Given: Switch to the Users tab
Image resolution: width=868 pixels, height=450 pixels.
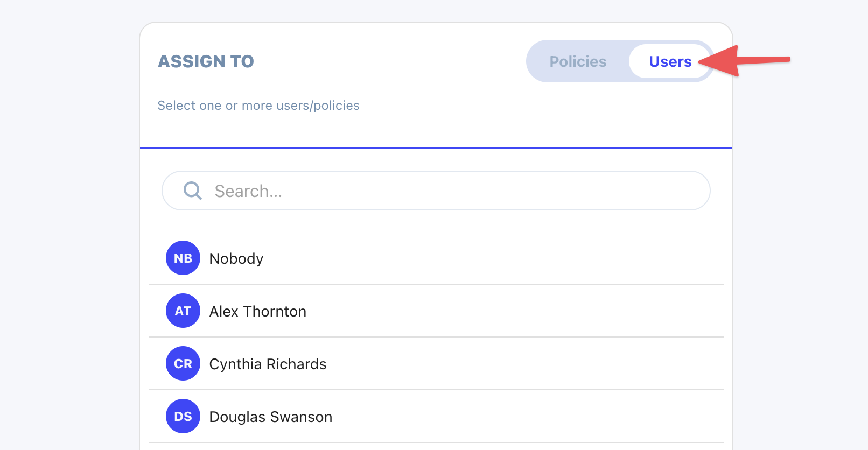Looking at the screenshot, I should coord(670,61).
